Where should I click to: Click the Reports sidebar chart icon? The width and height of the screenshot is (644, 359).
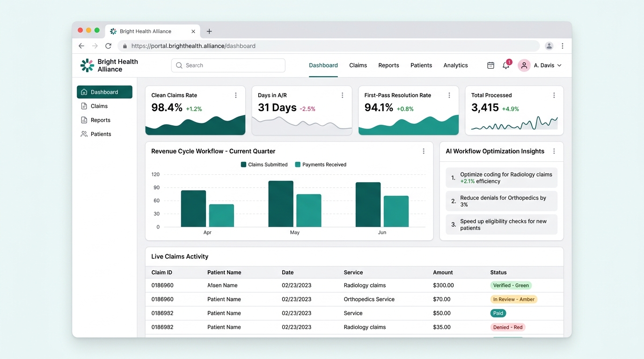[x=84, y=120]
